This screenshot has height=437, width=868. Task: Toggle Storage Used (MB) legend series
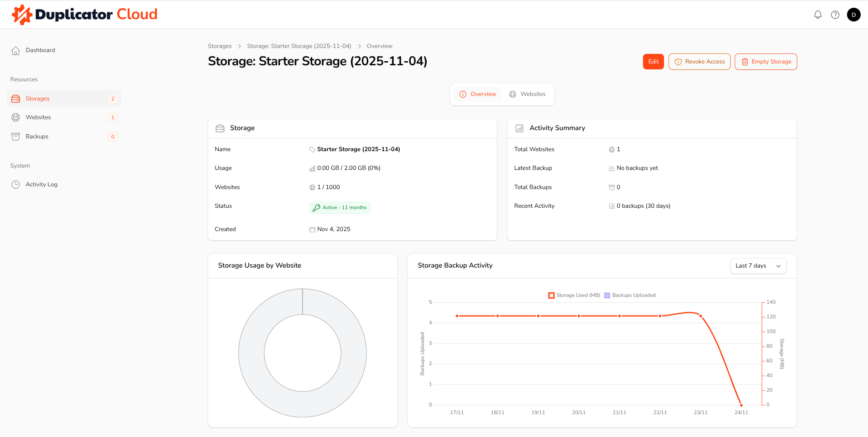tap(574, 295)
